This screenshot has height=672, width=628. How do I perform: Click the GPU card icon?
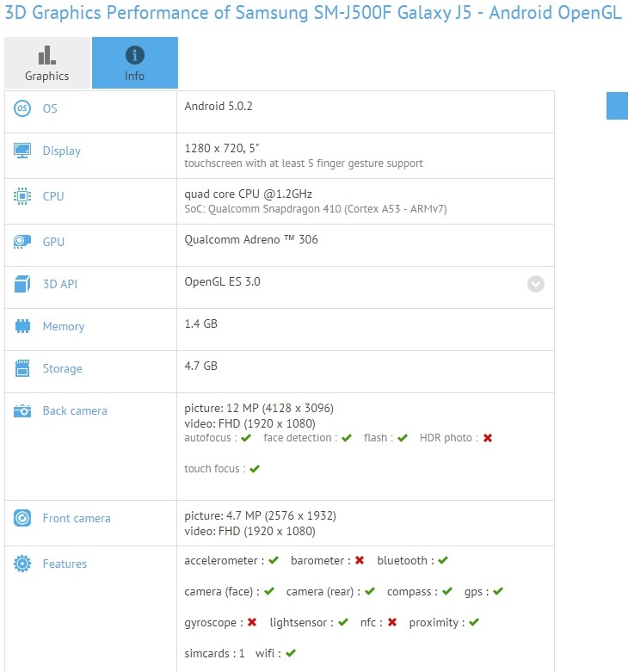click(x=22, y=242)
